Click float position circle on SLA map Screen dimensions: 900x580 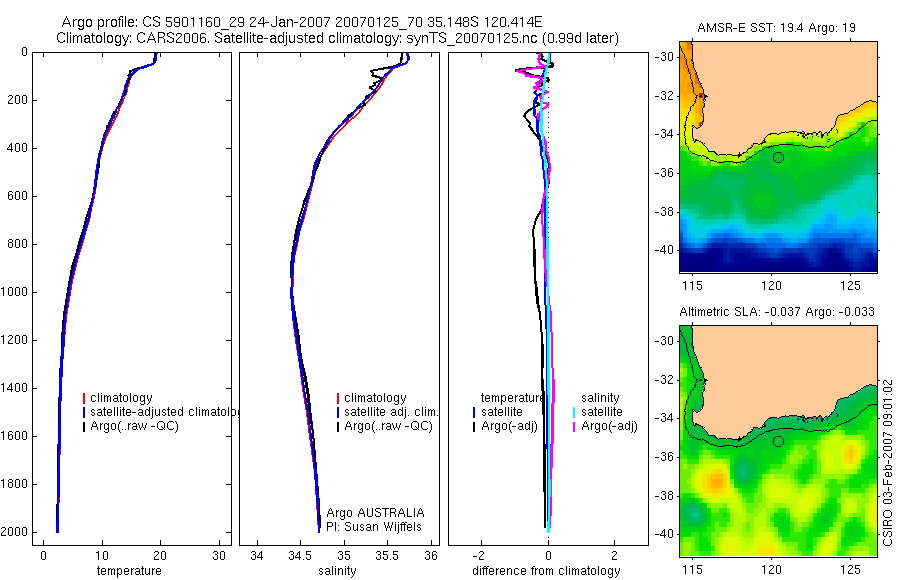coord(778,442)
